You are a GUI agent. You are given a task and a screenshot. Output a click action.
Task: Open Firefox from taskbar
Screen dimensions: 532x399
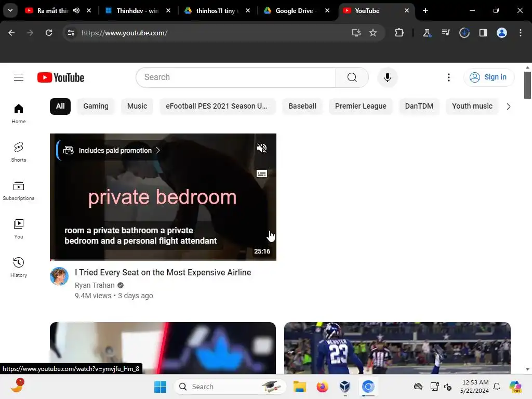(x=322, y=387)
